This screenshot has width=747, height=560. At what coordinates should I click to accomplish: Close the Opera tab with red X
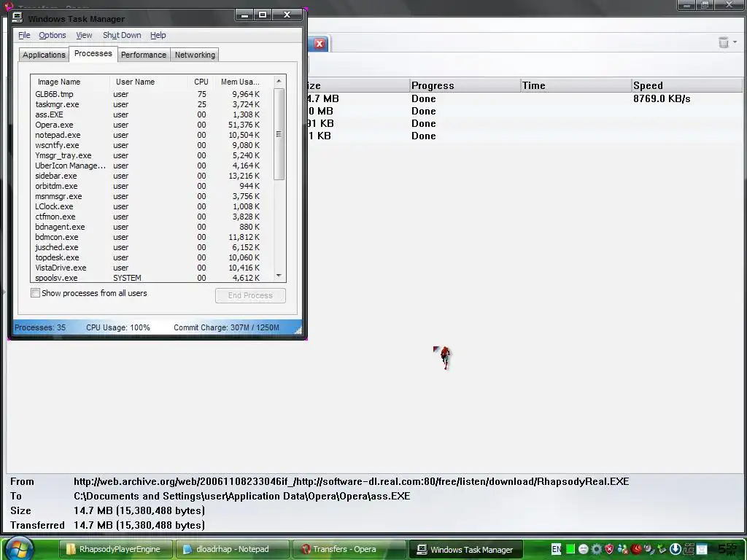[320, 44]
